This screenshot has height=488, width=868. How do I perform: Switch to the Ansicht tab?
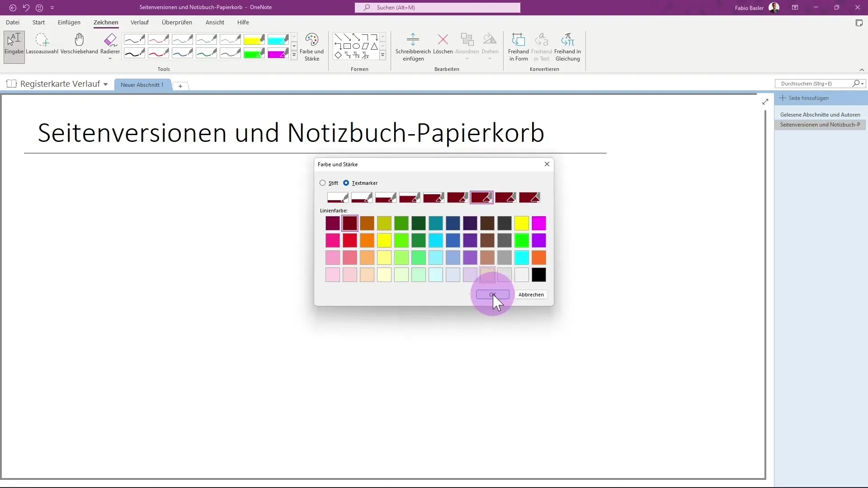[x=215, y=22]
